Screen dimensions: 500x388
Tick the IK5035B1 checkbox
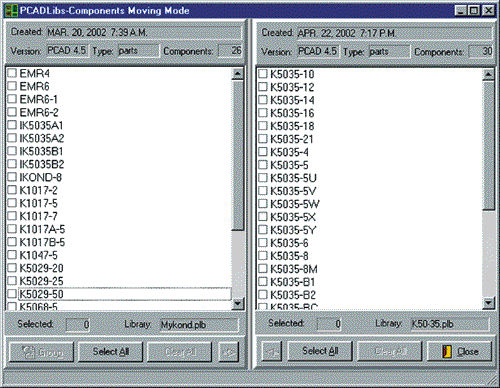(x=12, y=151)
